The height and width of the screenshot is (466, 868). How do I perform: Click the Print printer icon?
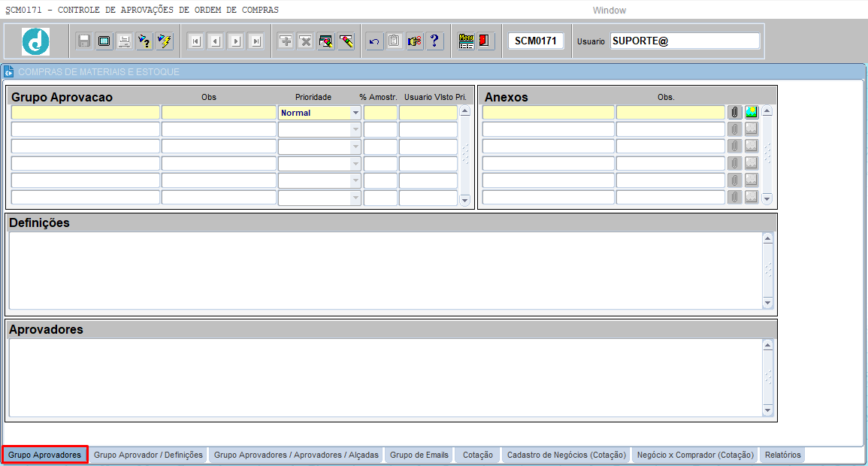tap(124, 41)
